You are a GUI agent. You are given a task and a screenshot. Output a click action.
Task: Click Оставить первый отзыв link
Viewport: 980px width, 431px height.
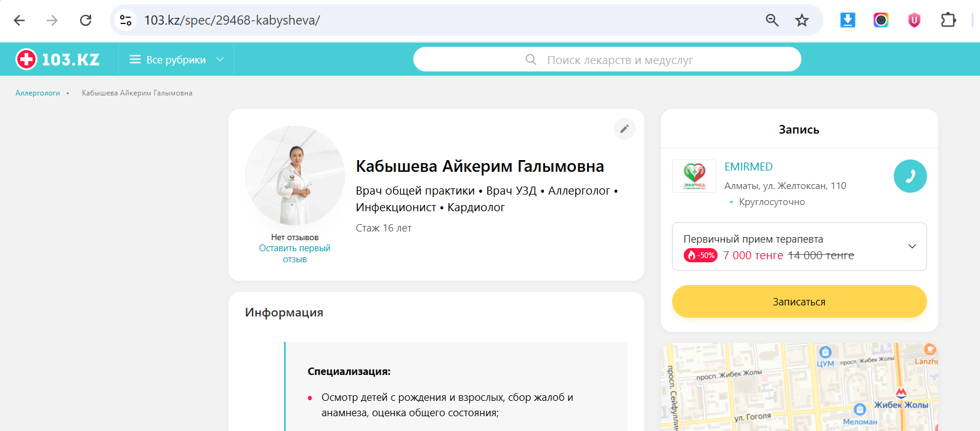(x=294, y=254)
